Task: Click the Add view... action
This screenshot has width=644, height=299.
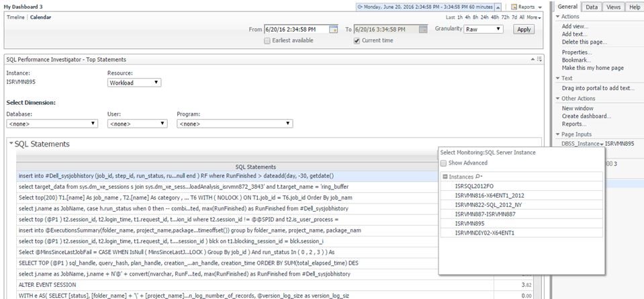Action: coord(575,26)
